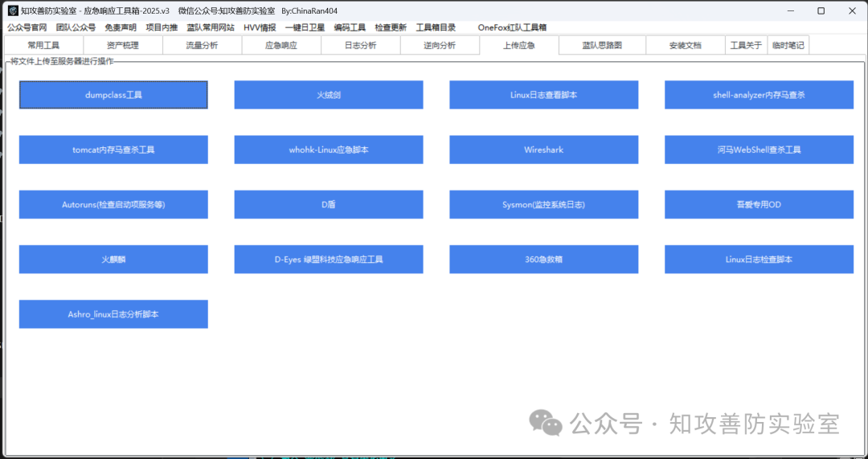
Task: Open the 蓝队常用网站 menu
Action: coord(211,27)
